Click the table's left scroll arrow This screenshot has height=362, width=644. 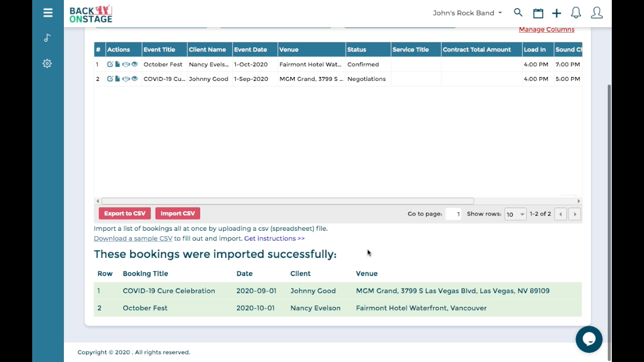pos(98,201)
